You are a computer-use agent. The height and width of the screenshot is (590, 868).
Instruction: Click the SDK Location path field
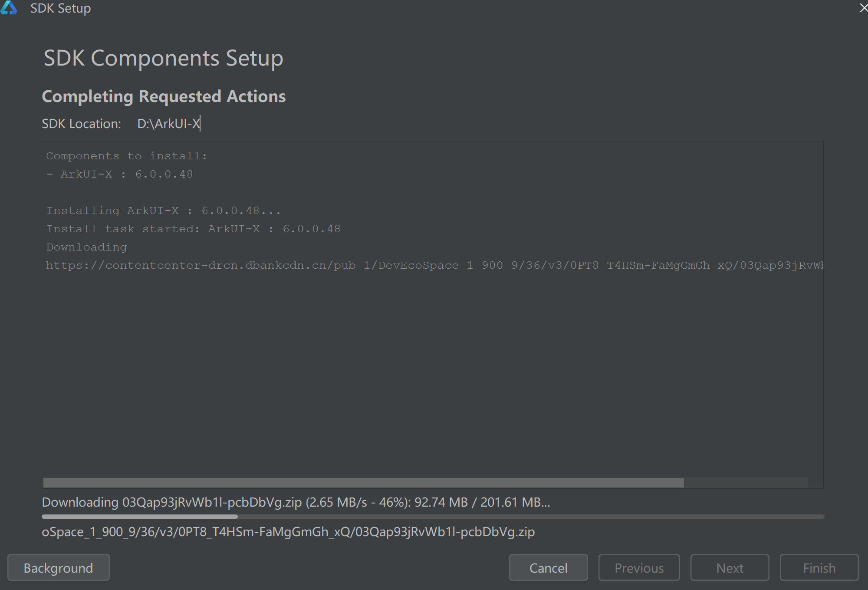(169, 124)
